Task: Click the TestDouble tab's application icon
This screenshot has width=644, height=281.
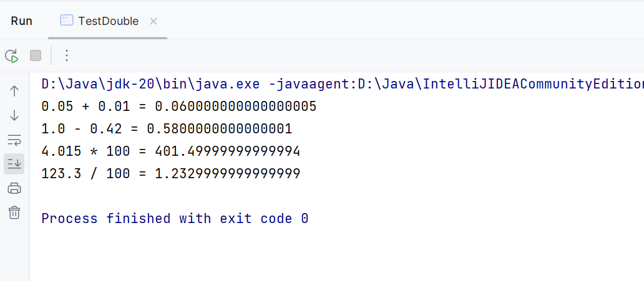Action: pyautogui.click(x=66, y=21)
